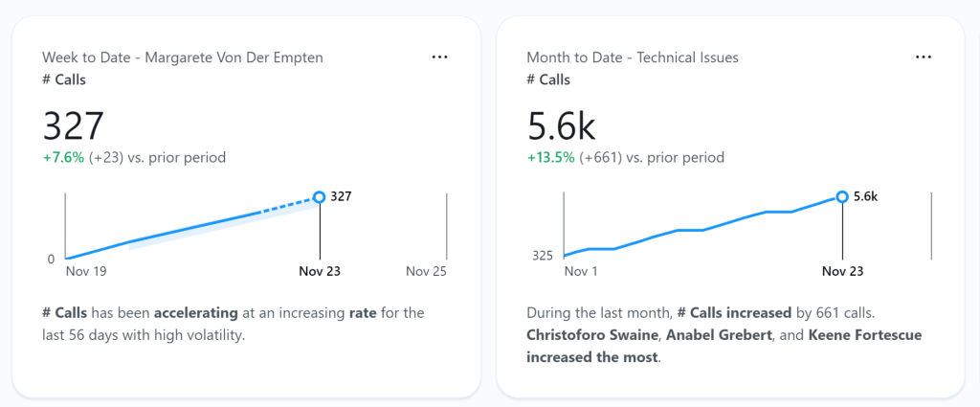Viewport: 980px width, 407px height.
Task: Open more options menu on Technical Issues card
Action: 924,57
